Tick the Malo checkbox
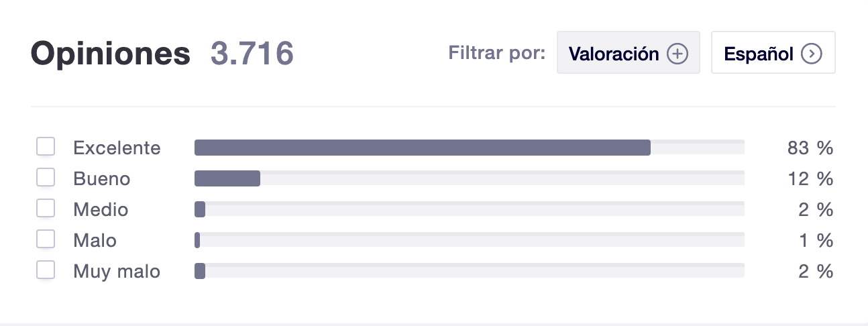 [46, 239]
